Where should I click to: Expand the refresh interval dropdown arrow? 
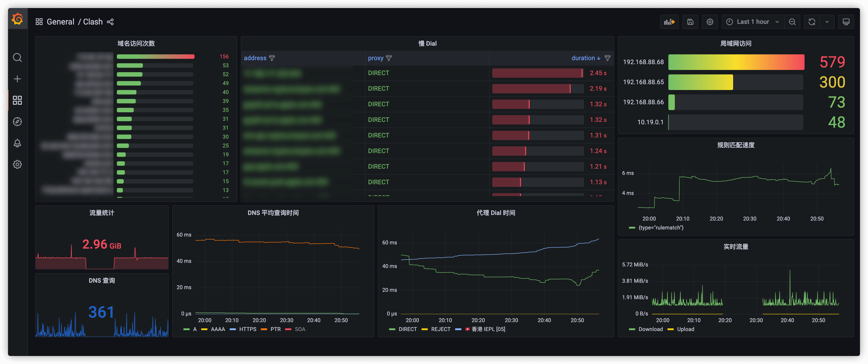827,22
